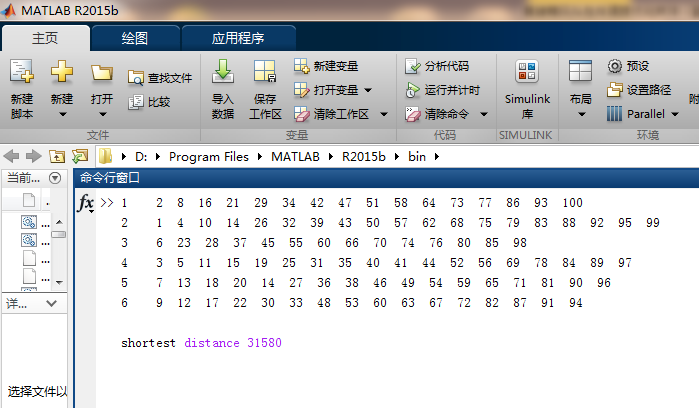Click MATLAB path segment
This screenshot has width=699, height=408.
(x=295, y=157)
